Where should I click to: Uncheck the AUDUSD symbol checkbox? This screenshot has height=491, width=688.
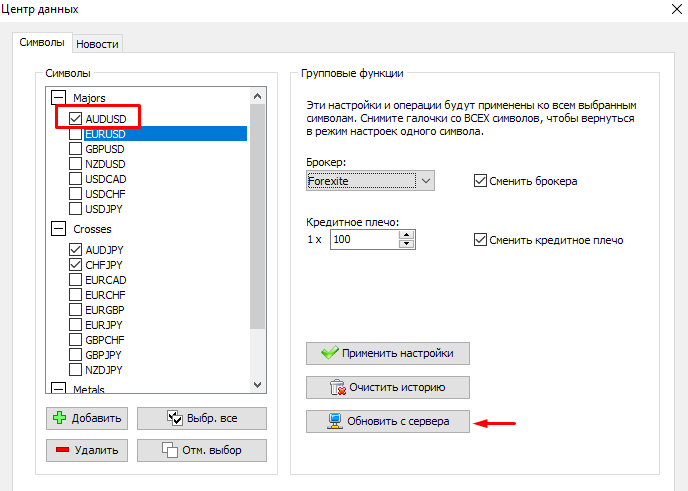point(76,118)
